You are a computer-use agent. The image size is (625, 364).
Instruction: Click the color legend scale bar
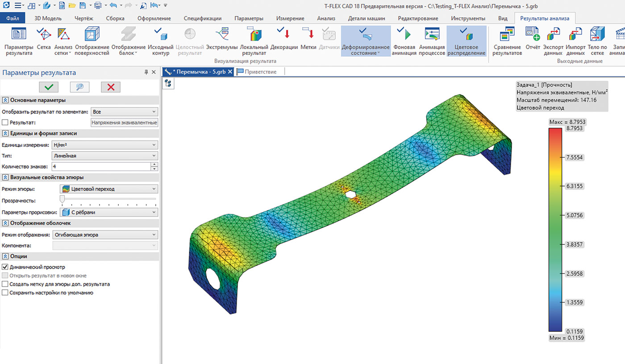click(556, 230)
